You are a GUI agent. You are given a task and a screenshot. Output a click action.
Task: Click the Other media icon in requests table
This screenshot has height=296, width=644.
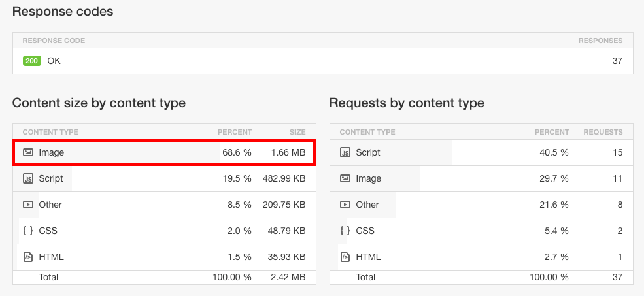pyautogui.click(x=345, y=205)
